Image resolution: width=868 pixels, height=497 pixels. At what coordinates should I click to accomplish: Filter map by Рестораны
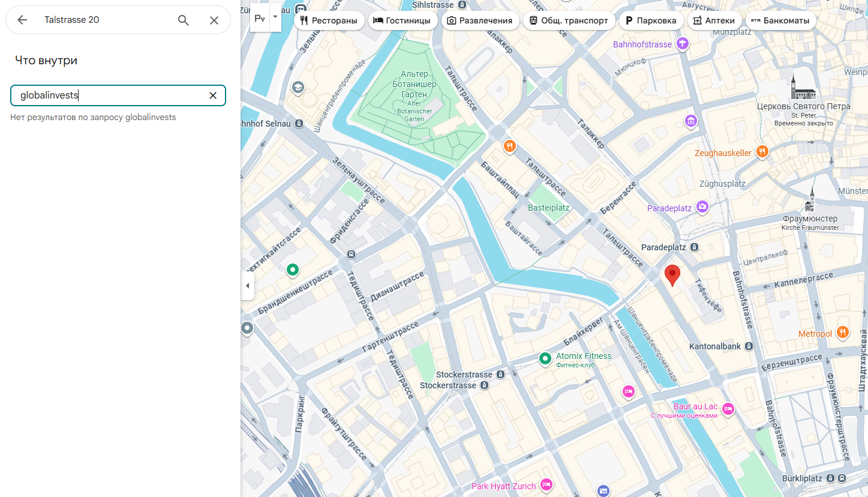pos(329,20)
